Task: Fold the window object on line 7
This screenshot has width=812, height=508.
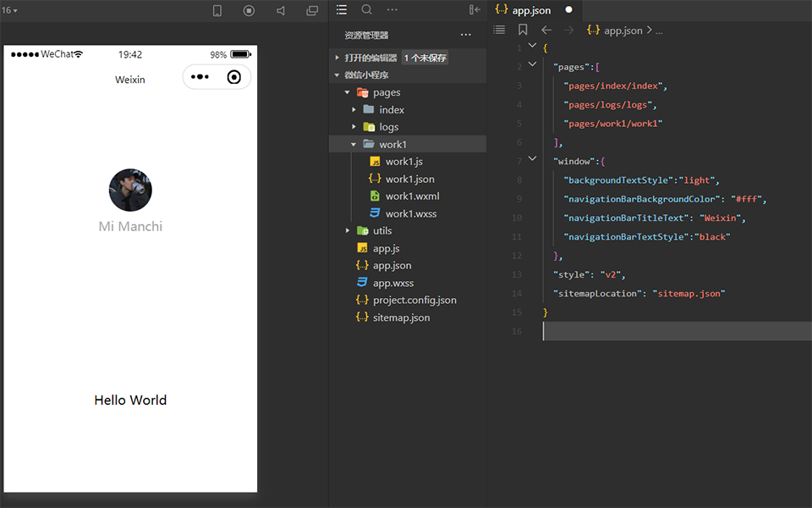Action: [532, 158]
